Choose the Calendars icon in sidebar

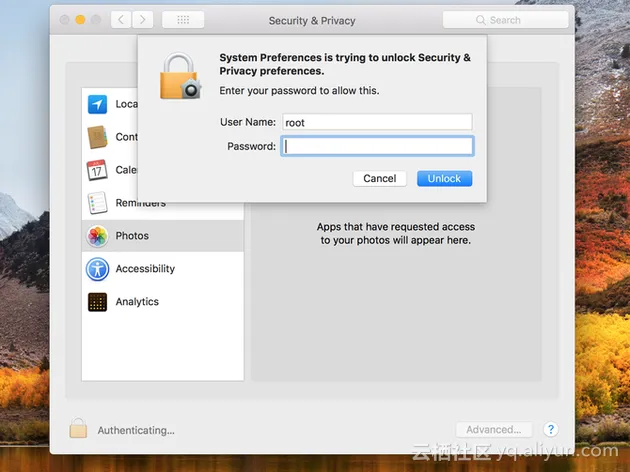pos(97,170)
